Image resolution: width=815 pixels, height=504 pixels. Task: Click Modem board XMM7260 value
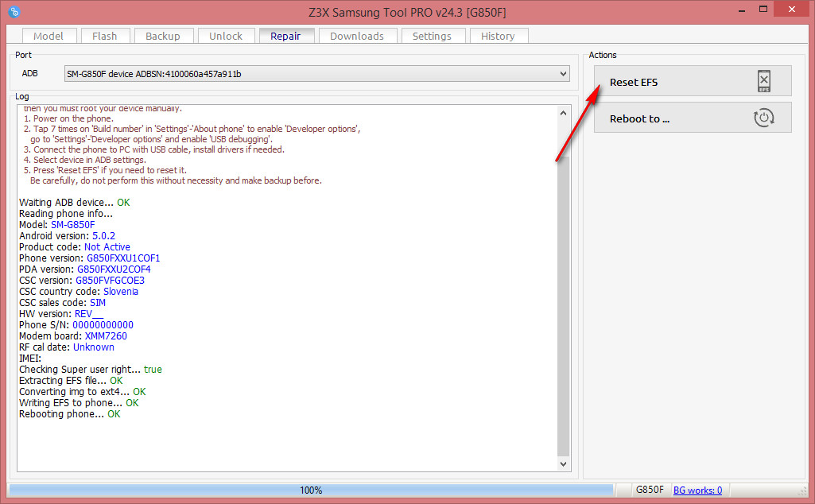106,336
